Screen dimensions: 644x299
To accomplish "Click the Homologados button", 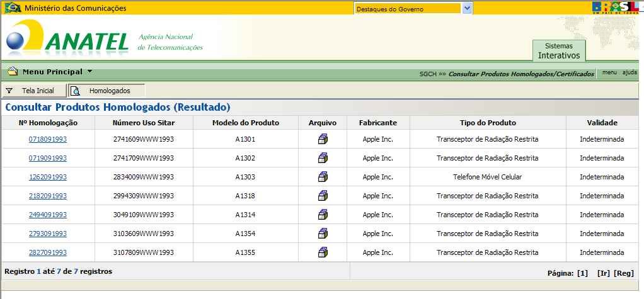I will coord(106,91).
